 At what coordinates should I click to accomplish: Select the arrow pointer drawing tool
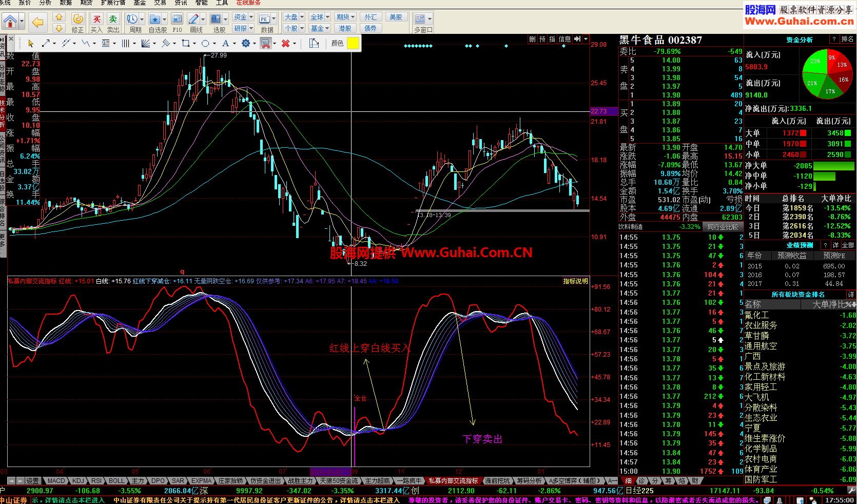31,44
